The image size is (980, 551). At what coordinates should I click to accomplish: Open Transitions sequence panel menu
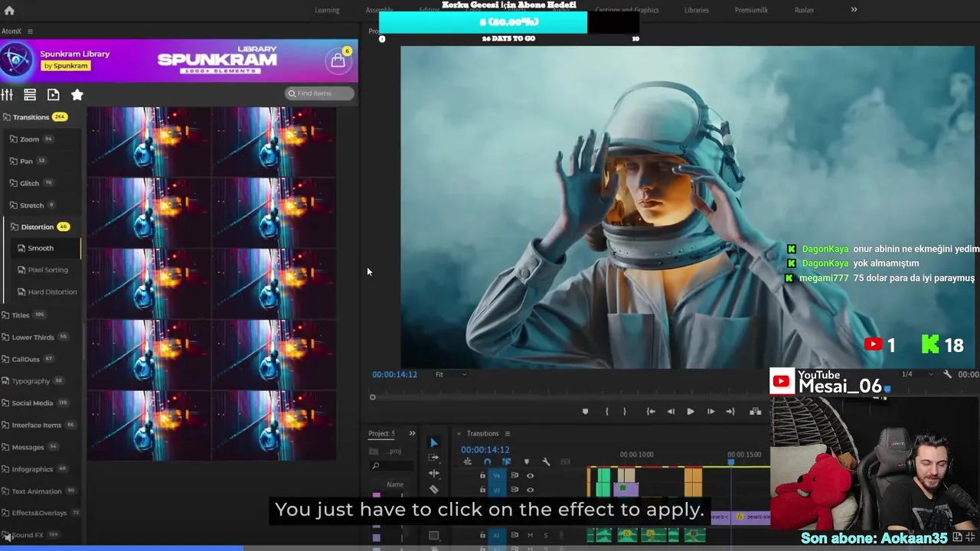coord(507,434)
